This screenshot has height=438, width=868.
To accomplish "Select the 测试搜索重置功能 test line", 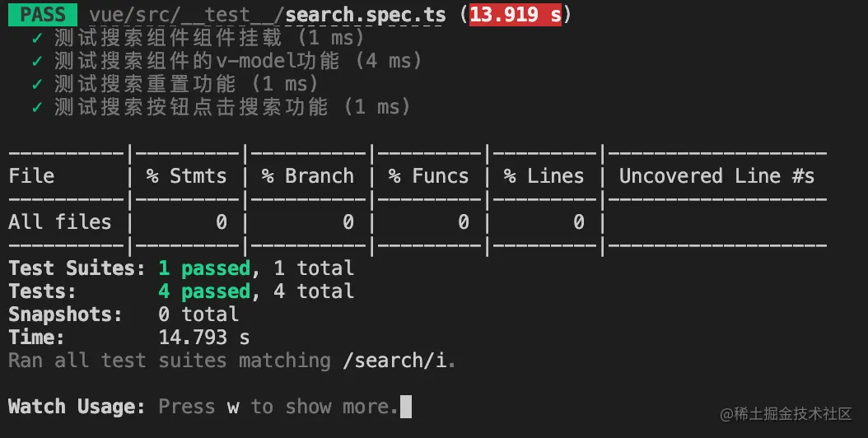I will coord(185,84).
